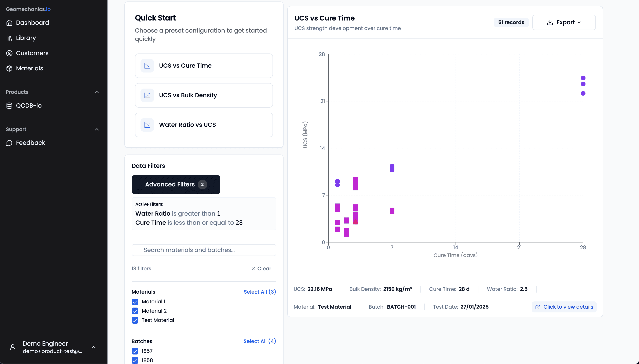Collapse the Support section chevron
The width and height of the screenshot is (639, 364).
coord(97,130)
